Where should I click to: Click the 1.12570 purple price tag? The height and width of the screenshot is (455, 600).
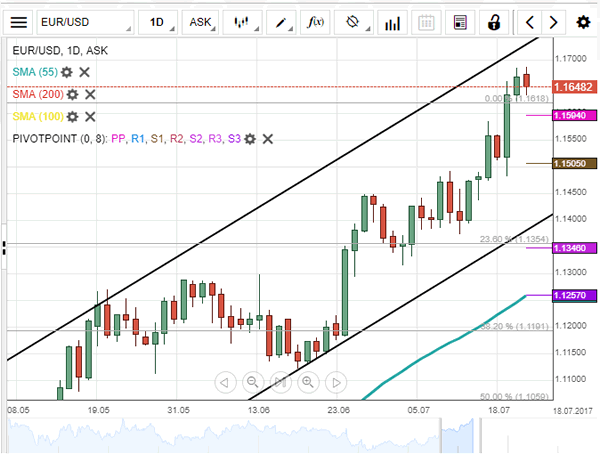click(575, 295)
